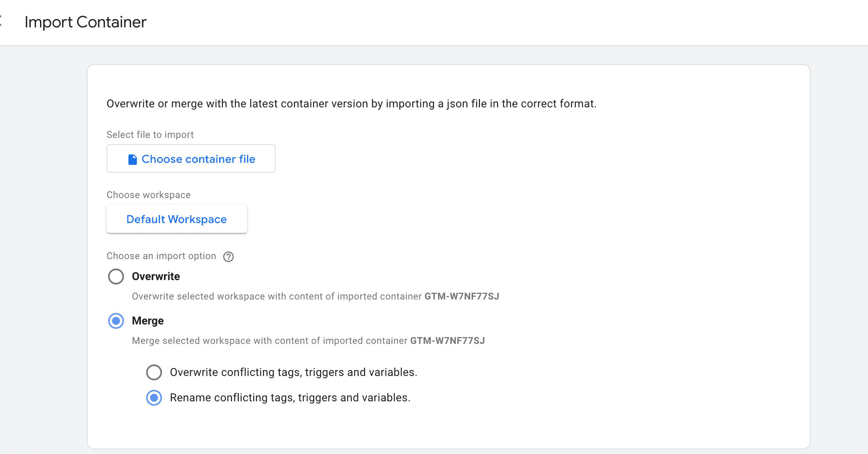Screen dimensions: 868x454
Task: Click the GTM-W7NF77SJ container ID text
Action: [461, 296]
